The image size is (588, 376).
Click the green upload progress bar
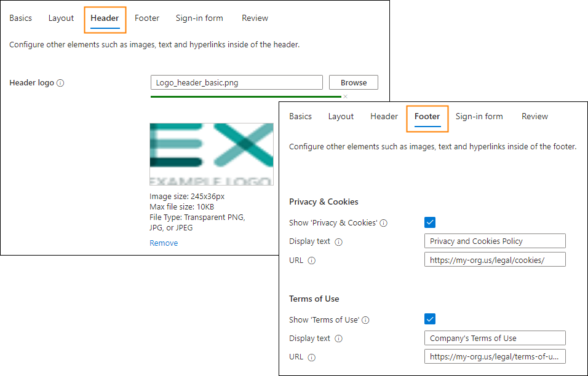(x=246, y=96)
